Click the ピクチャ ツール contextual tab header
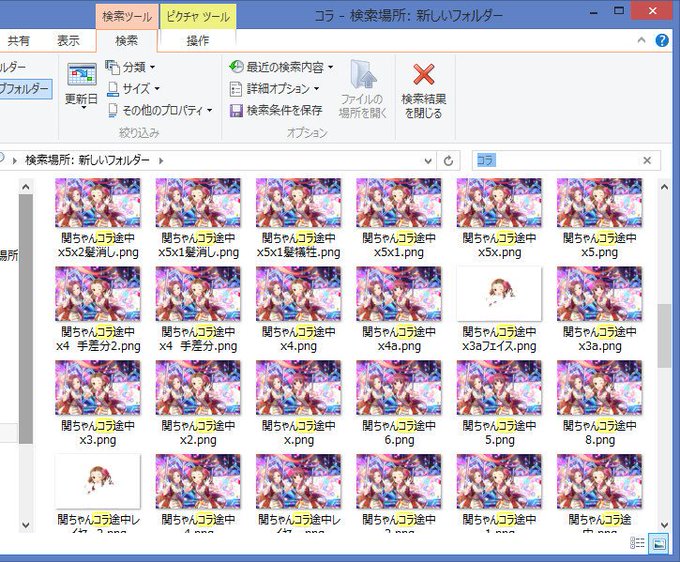This screenshot has height=562, width=680. pyautogui.click(x=198, y=16)
